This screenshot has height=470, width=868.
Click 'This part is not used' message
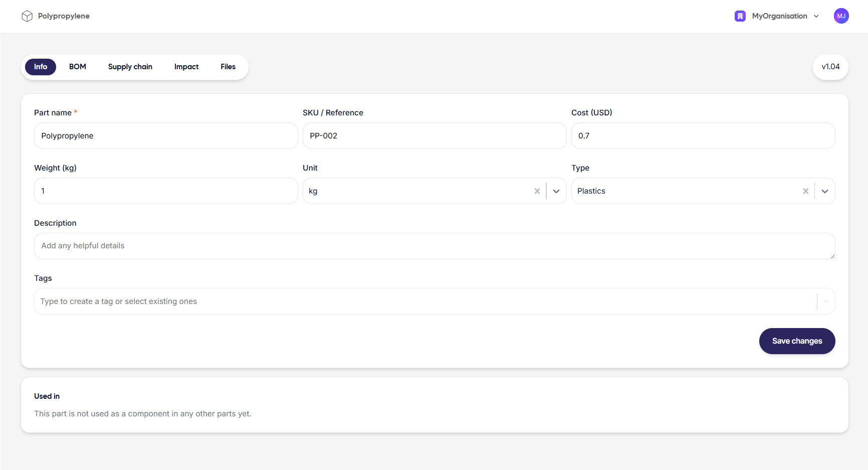click(143, 414)
